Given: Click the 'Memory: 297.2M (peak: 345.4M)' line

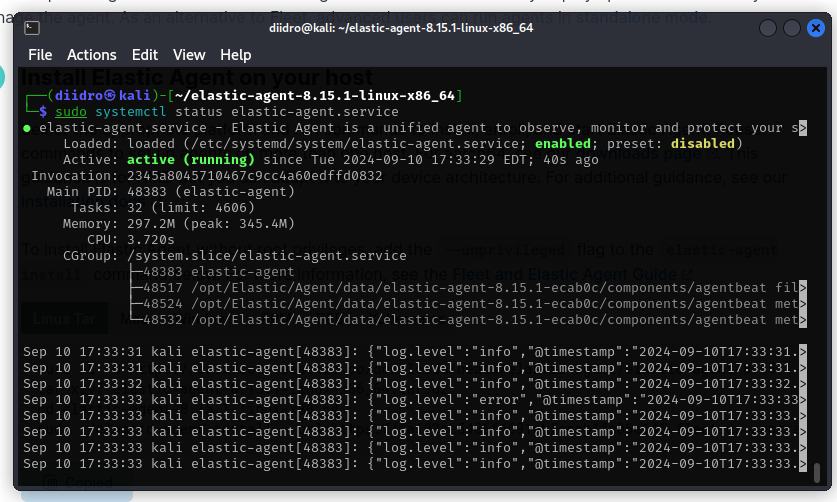Looking at the screenshot, I should pyautogui.click(x=179, y=224).
